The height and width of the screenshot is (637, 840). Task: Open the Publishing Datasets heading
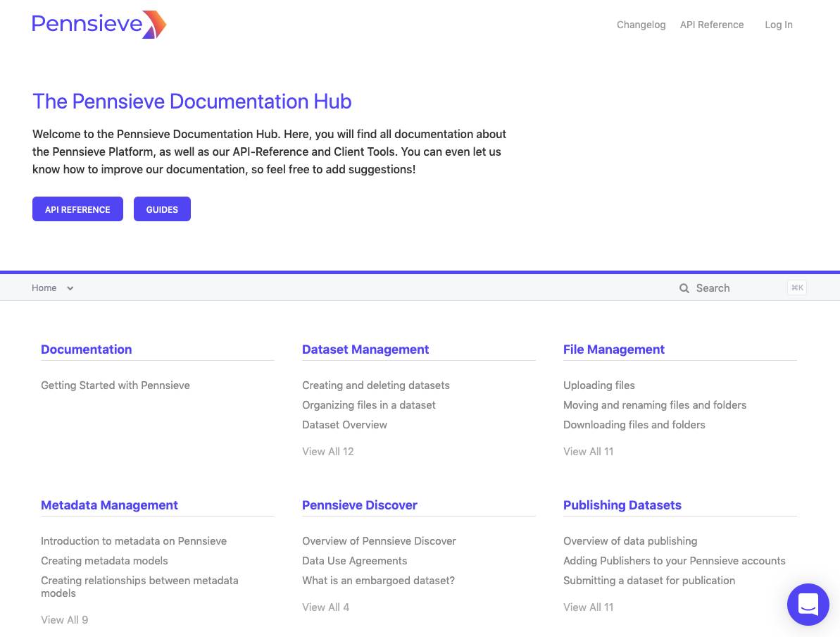pyautogui.click(x=622, y=505)
